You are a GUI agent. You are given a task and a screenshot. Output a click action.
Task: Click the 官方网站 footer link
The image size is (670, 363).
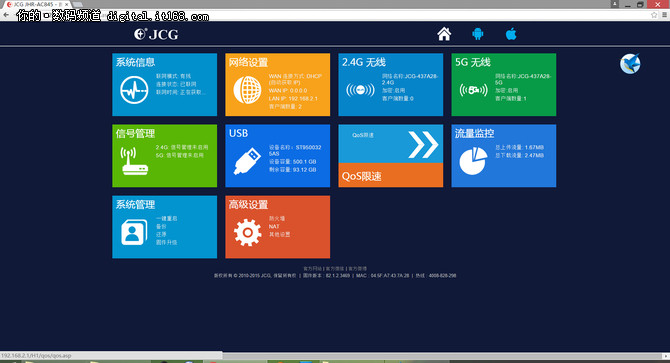click(312, 269)
